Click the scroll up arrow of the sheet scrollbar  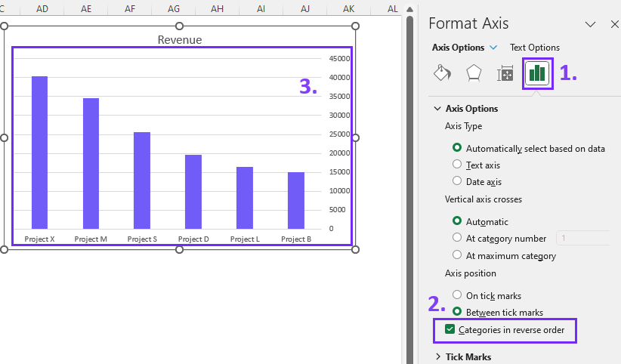point(410,9)
